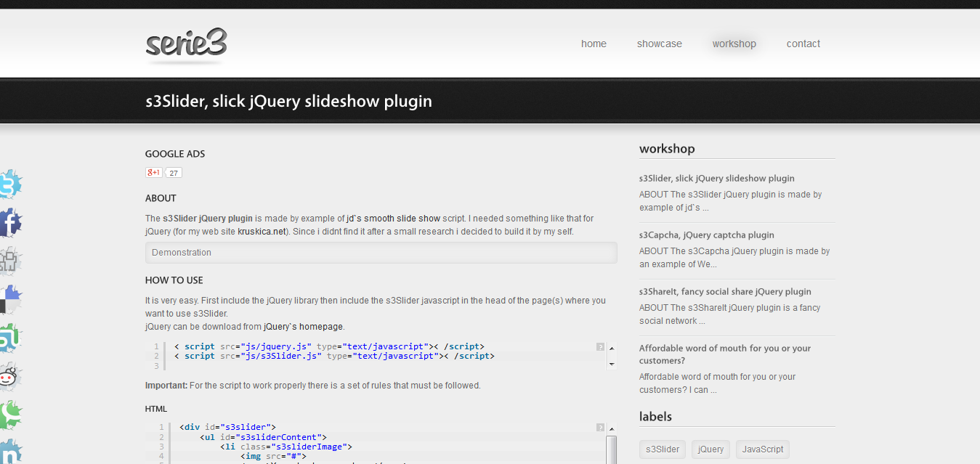The width and height of the screenshot is (980, 464).
Task: Open the "Affordable word of mouth" article title
Action: [x=725, y=354]
